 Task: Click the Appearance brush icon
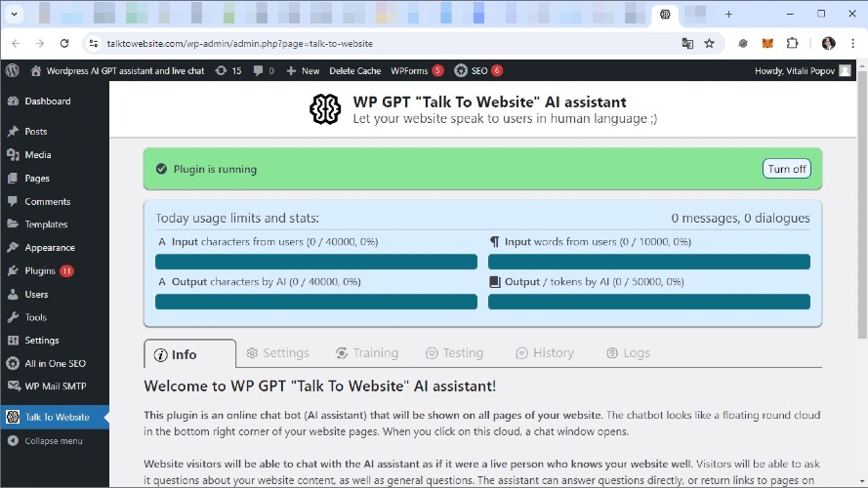coord(13,247)
